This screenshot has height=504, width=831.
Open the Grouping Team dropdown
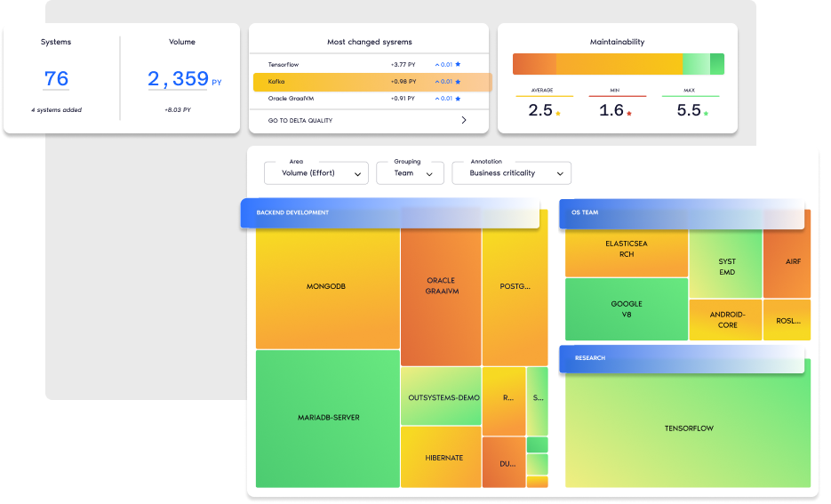point(410,173)
